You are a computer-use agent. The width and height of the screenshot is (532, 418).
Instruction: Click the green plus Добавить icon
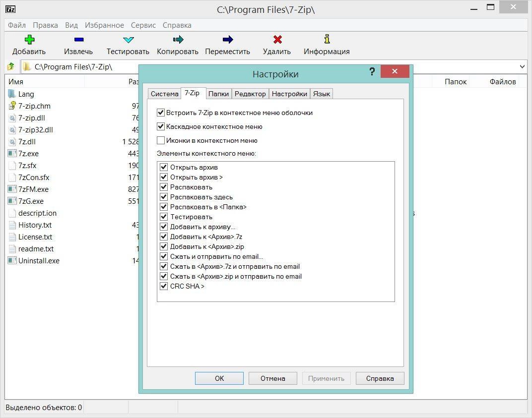[x=29, y=40]
